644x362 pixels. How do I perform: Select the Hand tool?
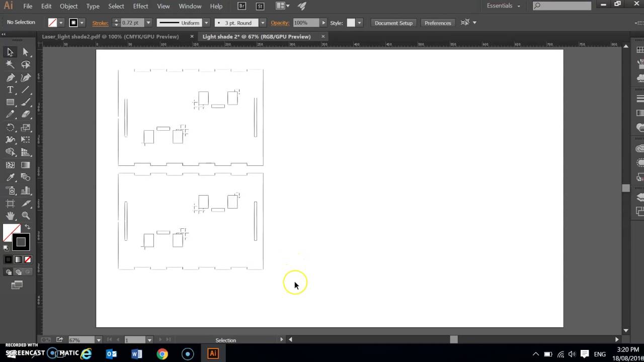[x=10, y=216]
